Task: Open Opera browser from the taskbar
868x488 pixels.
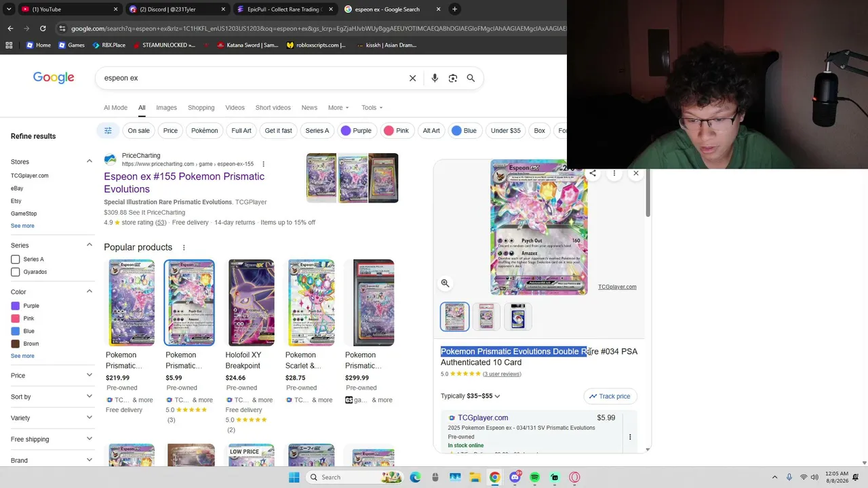Action: pos(575,477)
